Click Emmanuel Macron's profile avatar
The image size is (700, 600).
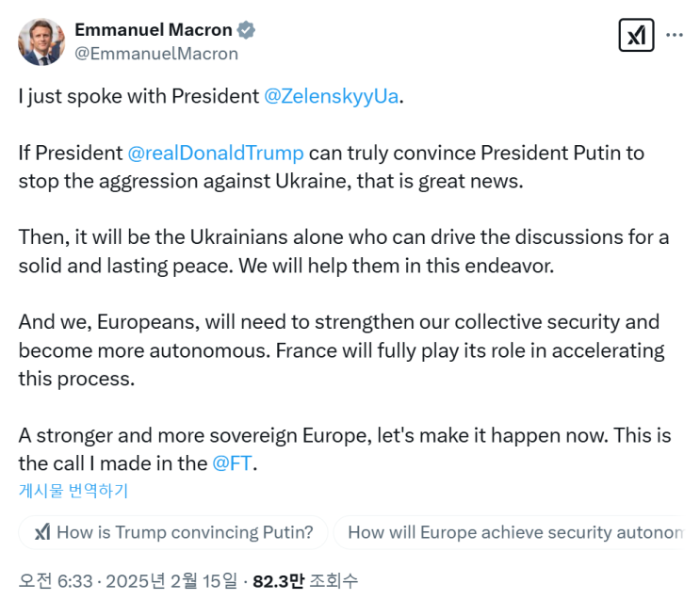point(41,42)
